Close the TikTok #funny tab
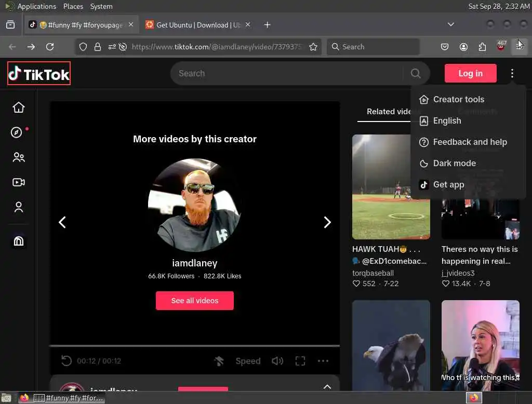Screen dimensions: 532x404 click(x=131, y=24)
